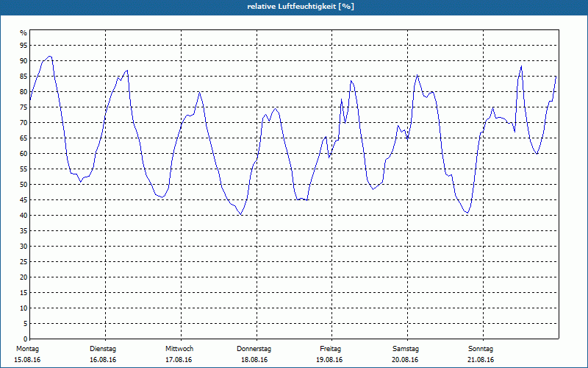Screen dimensions: 588x368
Task: Click the '20' y-axis value
Action: (24, 277)
